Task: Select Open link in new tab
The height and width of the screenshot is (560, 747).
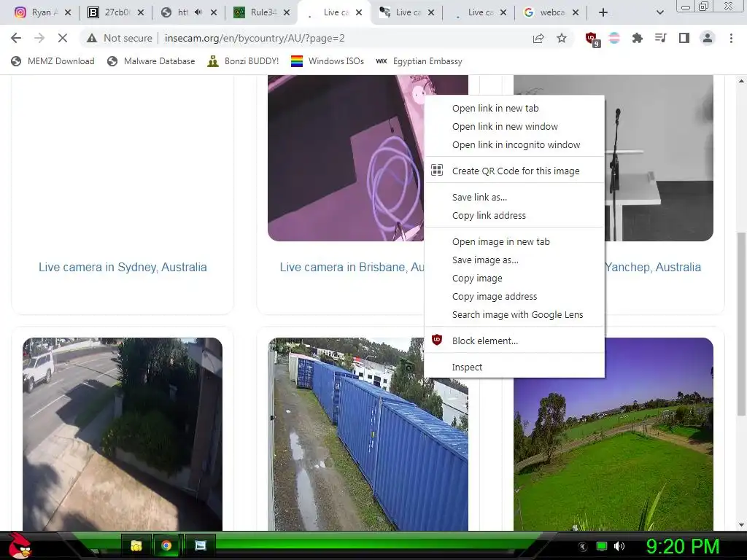Action: 514,108
